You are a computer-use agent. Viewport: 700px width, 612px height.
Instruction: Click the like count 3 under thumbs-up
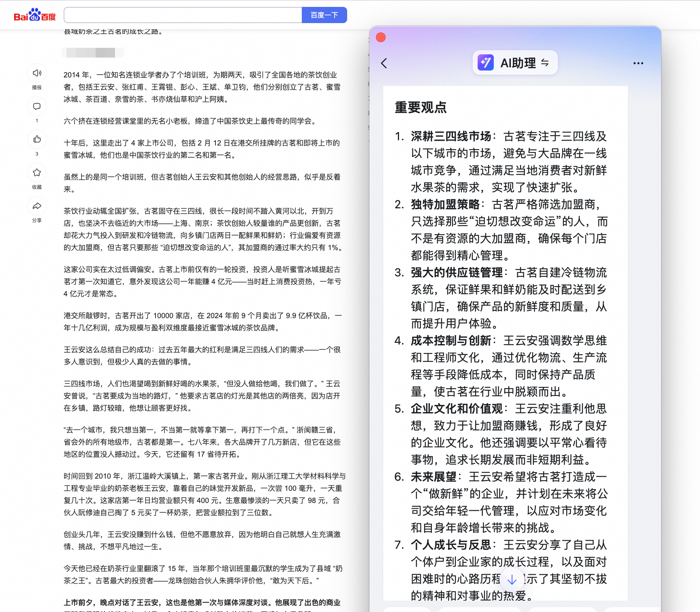[x=37, y=154]
